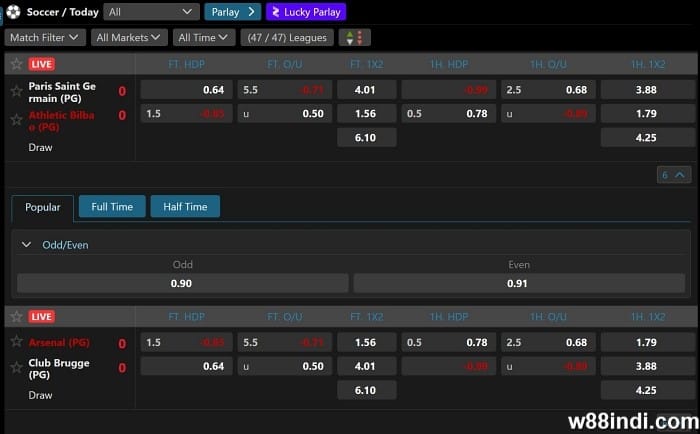This screenshot has height=434, width=700.
Task: Favorite Paris Saint Germain (PG) star
Action: coord(17,91)
